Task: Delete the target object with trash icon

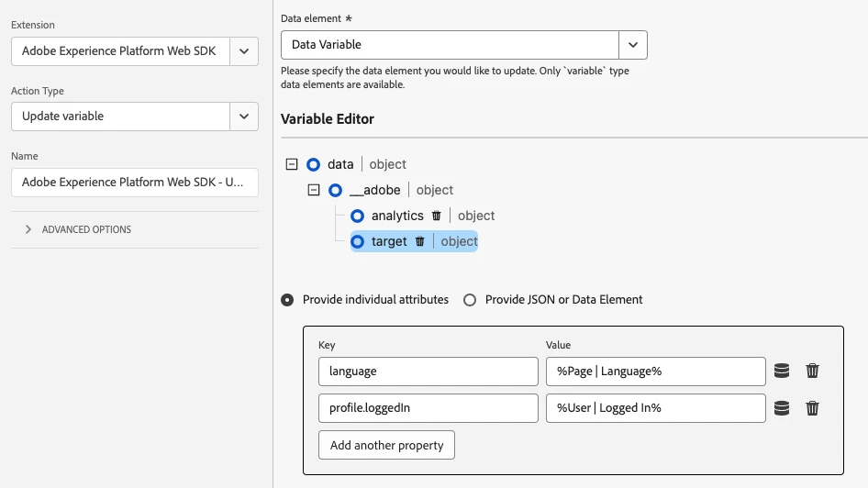Action: [419, 241]
